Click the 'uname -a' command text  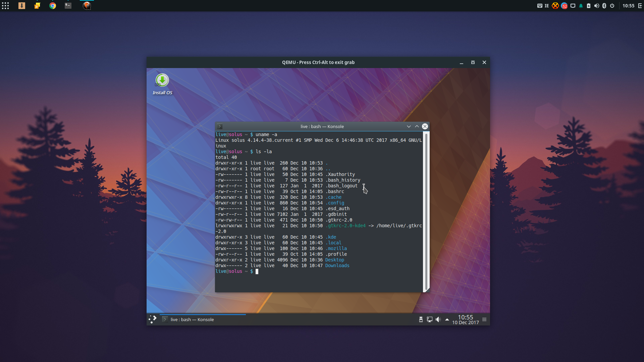point(266,134)
